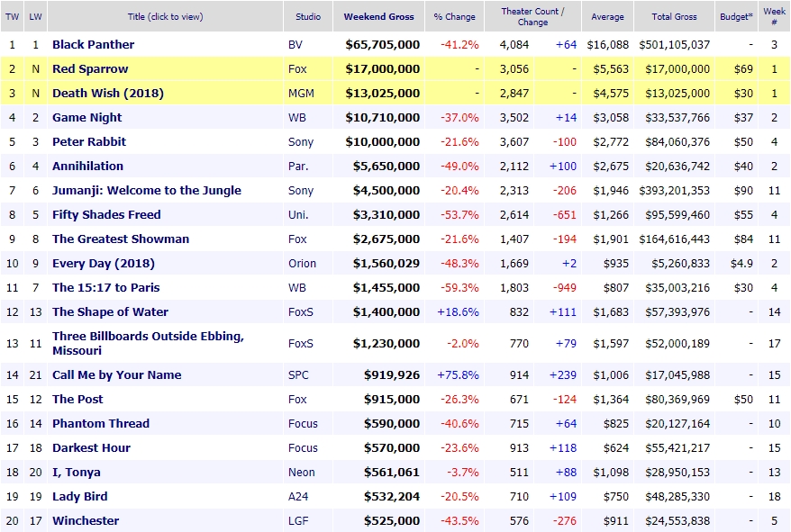Click The 15:17 to Paris -949 theater change
The image size is (791, 532).
click(564, 287)
